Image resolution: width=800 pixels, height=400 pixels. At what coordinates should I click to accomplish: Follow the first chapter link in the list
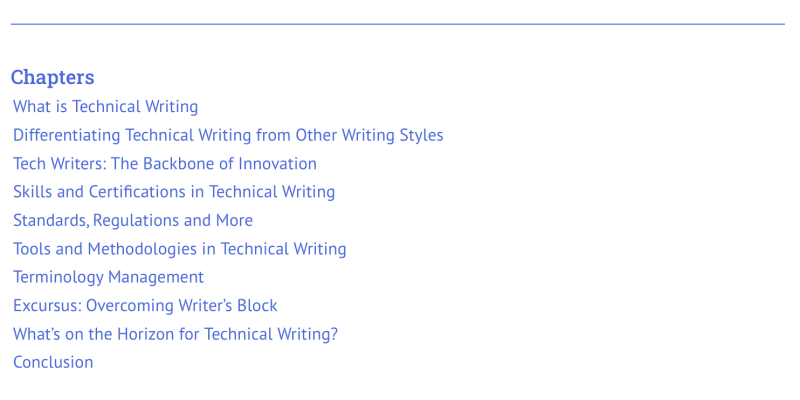105,107
